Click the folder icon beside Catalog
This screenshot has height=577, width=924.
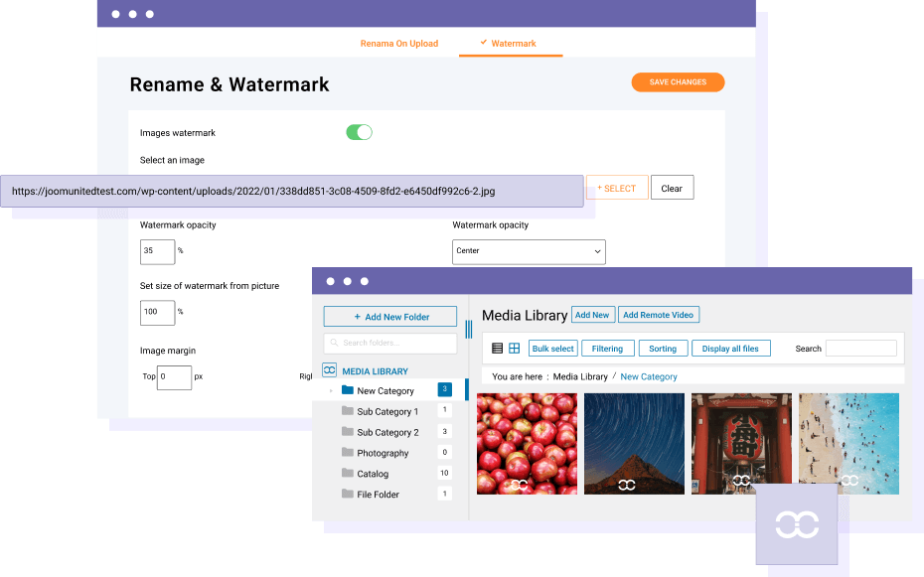click(349, 473)
